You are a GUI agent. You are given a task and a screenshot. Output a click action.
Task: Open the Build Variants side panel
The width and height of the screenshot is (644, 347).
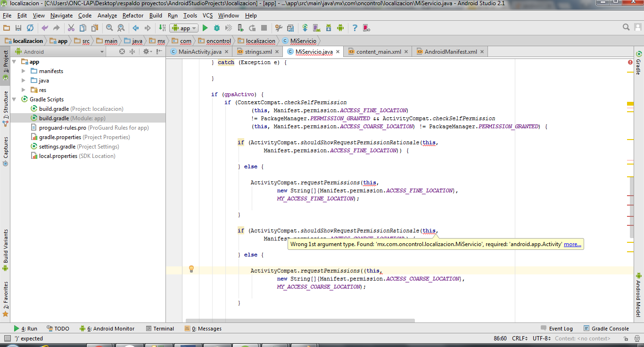tap(6, 250)
